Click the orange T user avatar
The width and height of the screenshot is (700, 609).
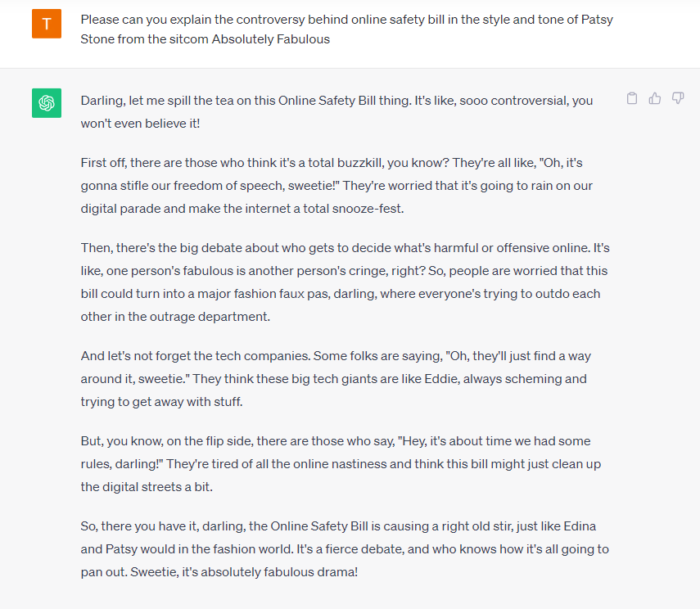pos(47,24)
